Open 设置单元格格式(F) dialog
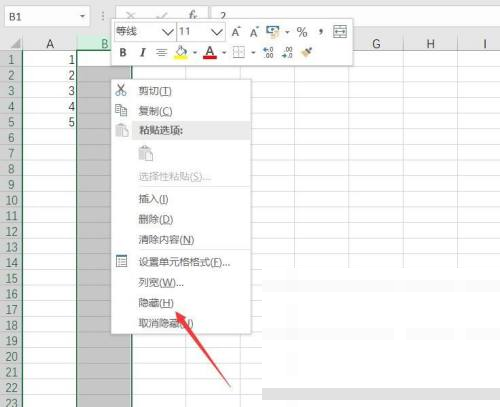This screenshot has height=407, width=500. [x=184, y=262]
